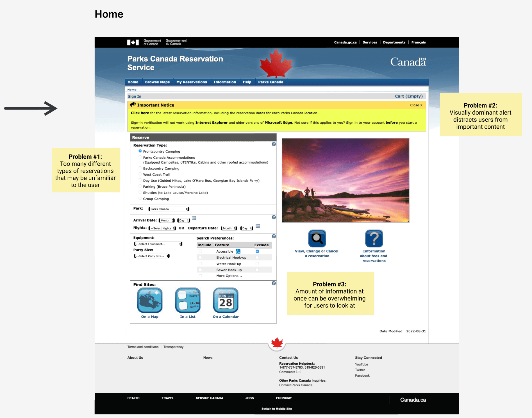This screenshot has height=418, width=532.
Task: Open Parks Canada navigation item
Action: point(271,82)
